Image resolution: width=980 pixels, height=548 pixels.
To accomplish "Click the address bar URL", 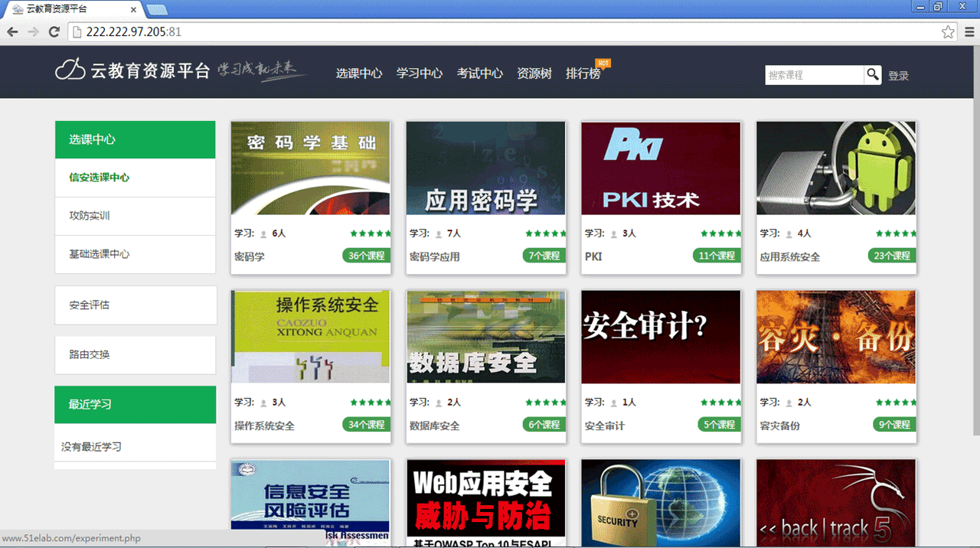I will click(134, 32).
